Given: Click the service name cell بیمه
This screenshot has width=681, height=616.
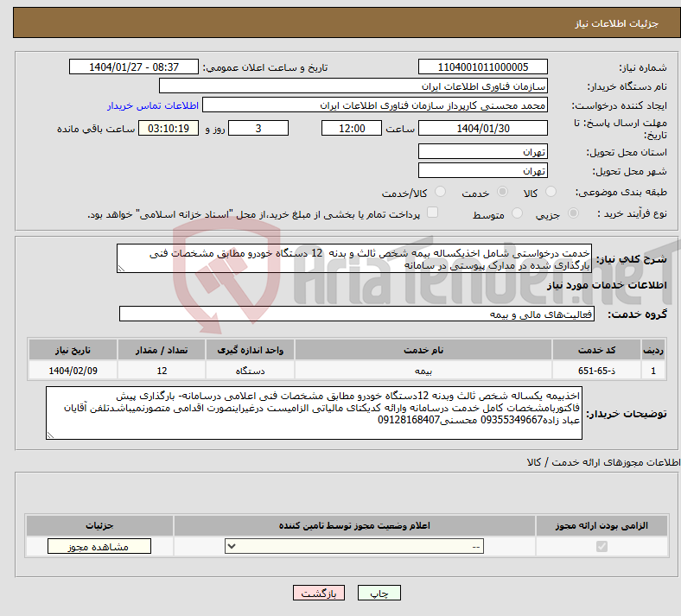Looking at the screenshot, I should click(423, 371).
